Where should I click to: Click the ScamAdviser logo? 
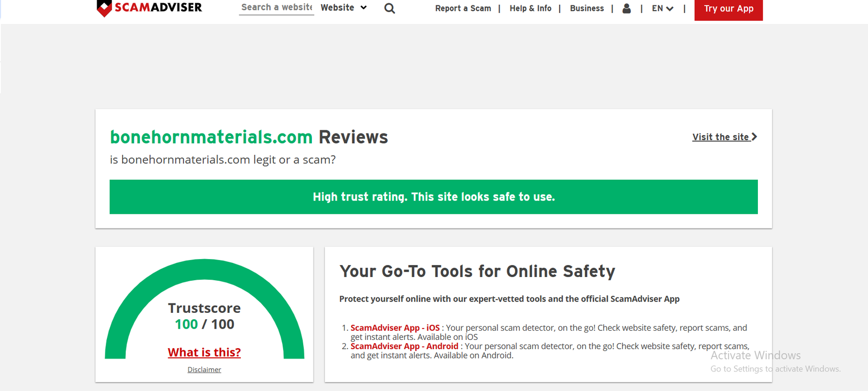[149, 8]
